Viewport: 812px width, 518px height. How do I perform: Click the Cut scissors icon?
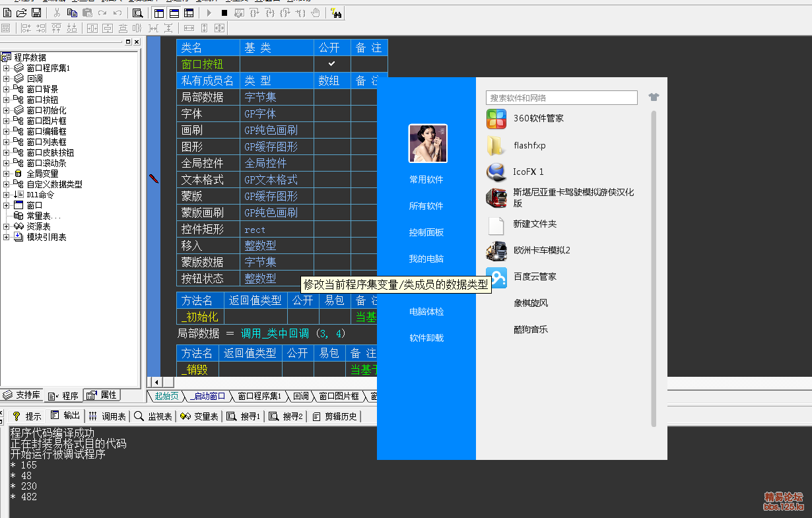(57, 13)
